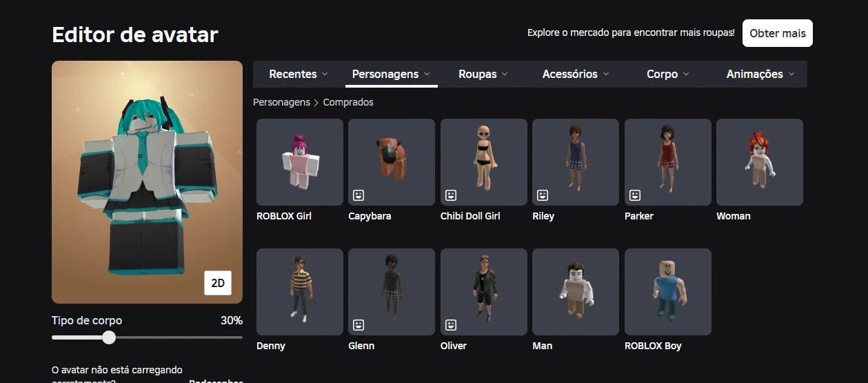Image resolution: width=868 pixels, height=383 pixels.
Task: Click the emote face icon on Parker card
Action: pyautogui.click(x=635, y=195)
